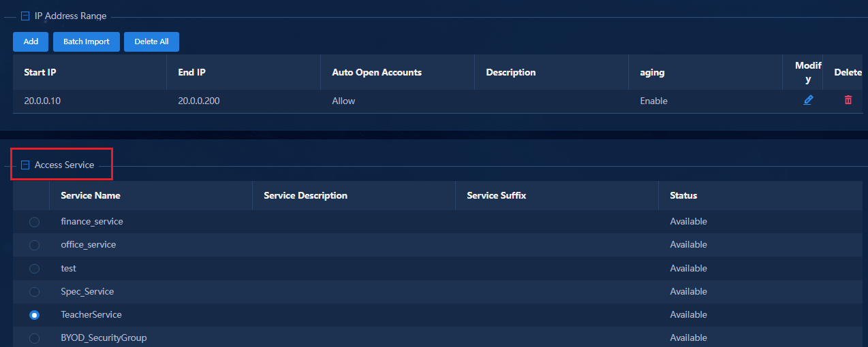Delete the 20.0.0.10 range with trash icon
Viewport: 868px width, 347px height.
[x=848, y=100]
